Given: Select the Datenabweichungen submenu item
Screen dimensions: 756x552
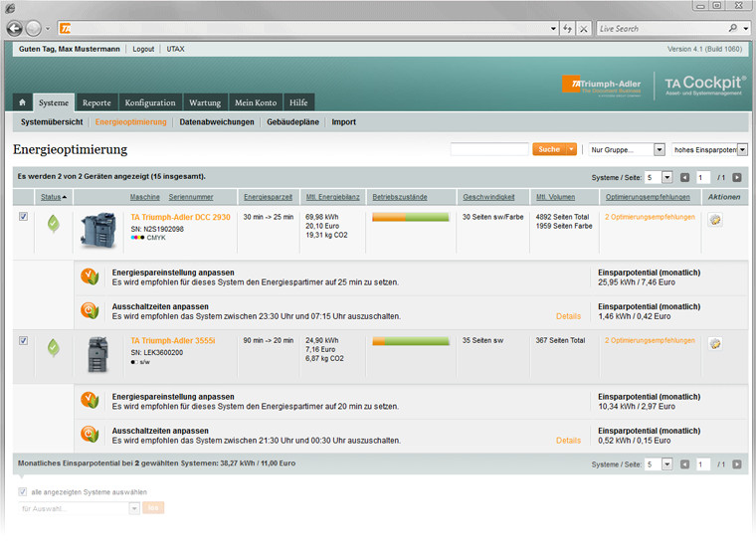Looking at the screenshot, I should click(217, 122).
